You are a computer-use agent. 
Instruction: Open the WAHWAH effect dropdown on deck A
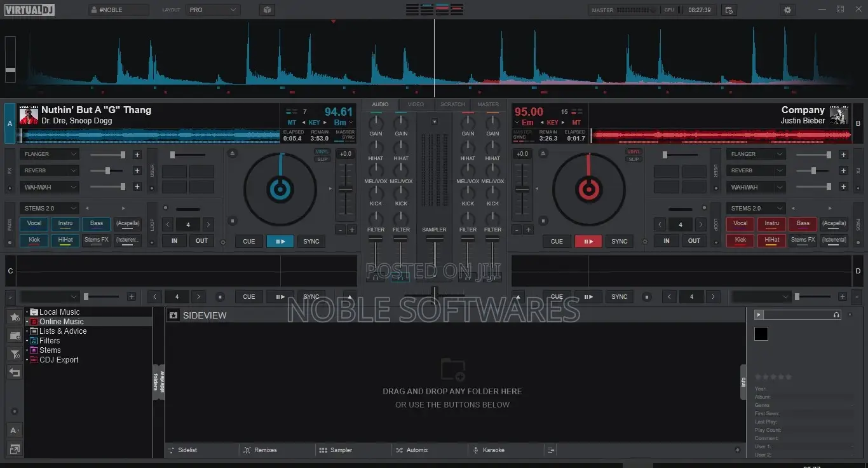pos(50,187)
